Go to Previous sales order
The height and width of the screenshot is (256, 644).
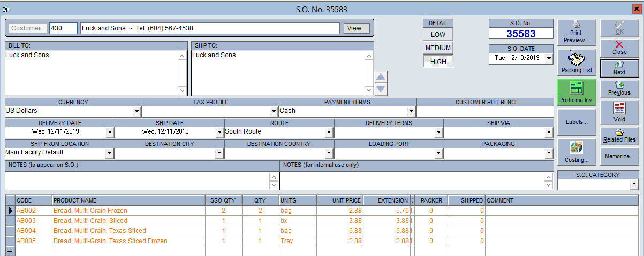(x=619, y=89)
